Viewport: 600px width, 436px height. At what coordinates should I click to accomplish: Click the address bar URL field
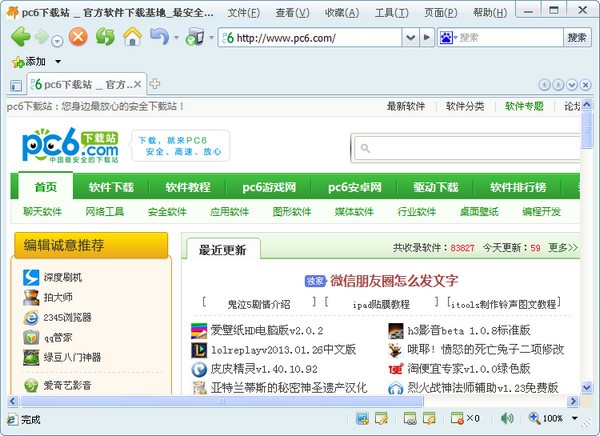[310, 38]
